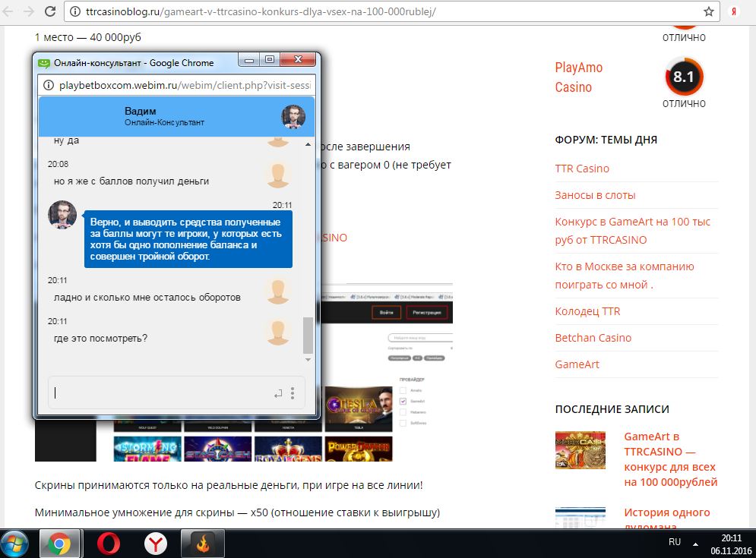Open the GameArt forum topic

point(577,364)
